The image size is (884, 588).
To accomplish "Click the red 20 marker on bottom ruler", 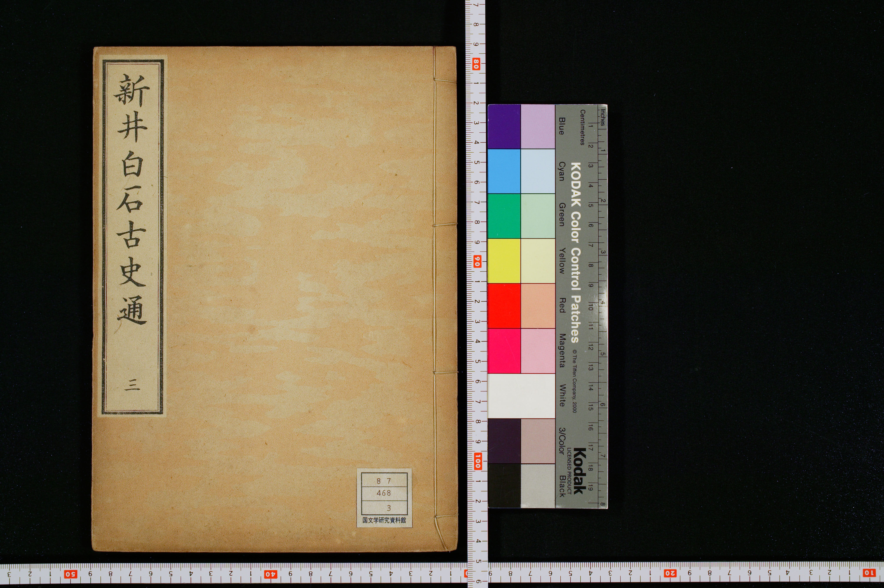I will pos(670,573).
